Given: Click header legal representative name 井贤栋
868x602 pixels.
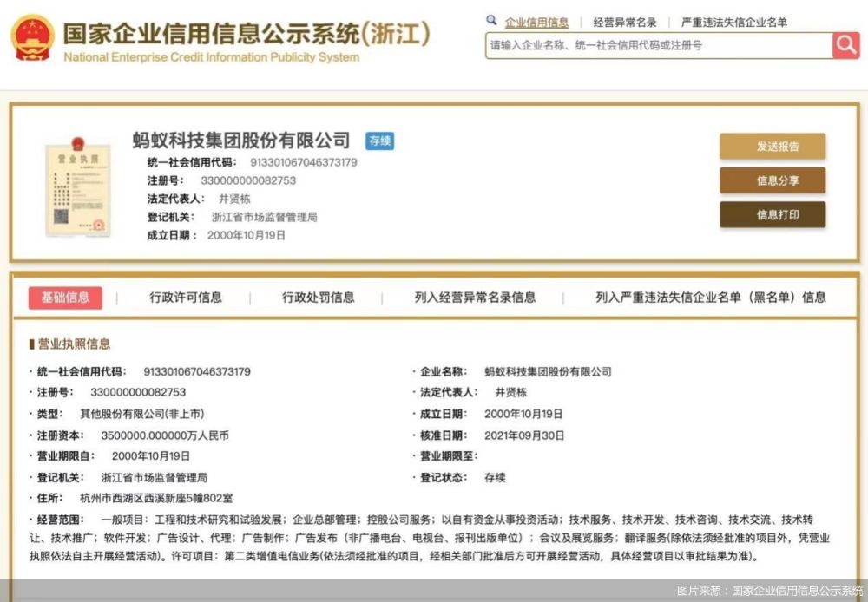Looking at the screenshot, I should (x=234, y=200).
